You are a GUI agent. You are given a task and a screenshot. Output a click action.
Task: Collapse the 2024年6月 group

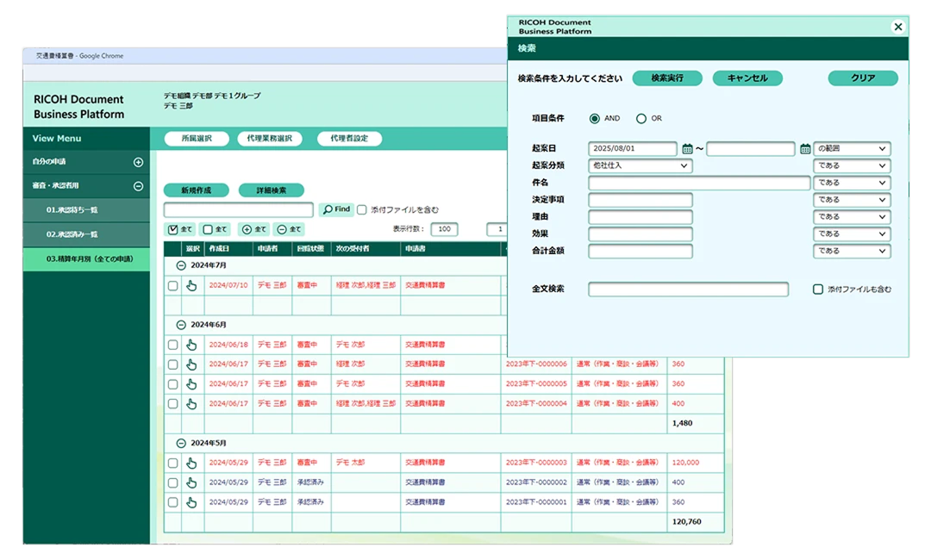pyautogui.click(x=181, y=325)
